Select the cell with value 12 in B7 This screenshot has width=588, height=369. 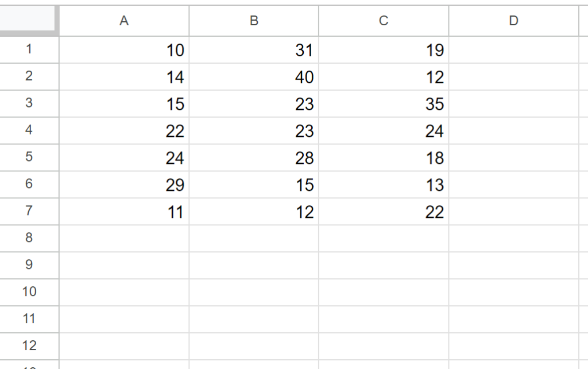[x=254, y=212]
